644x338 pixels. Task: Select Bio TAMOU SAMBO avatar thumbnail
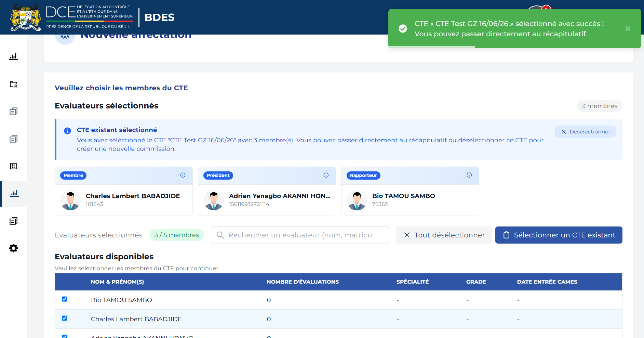point(357,200)
